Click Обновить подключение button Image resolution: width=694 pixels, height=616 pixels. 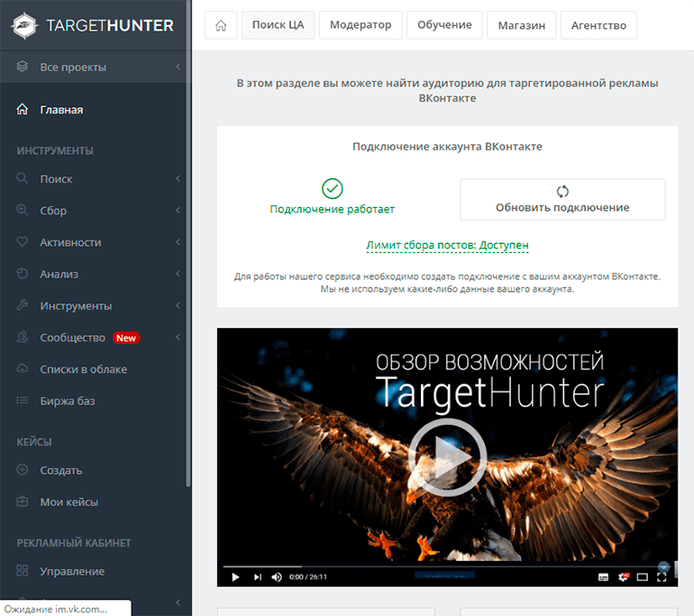(562, 199)
